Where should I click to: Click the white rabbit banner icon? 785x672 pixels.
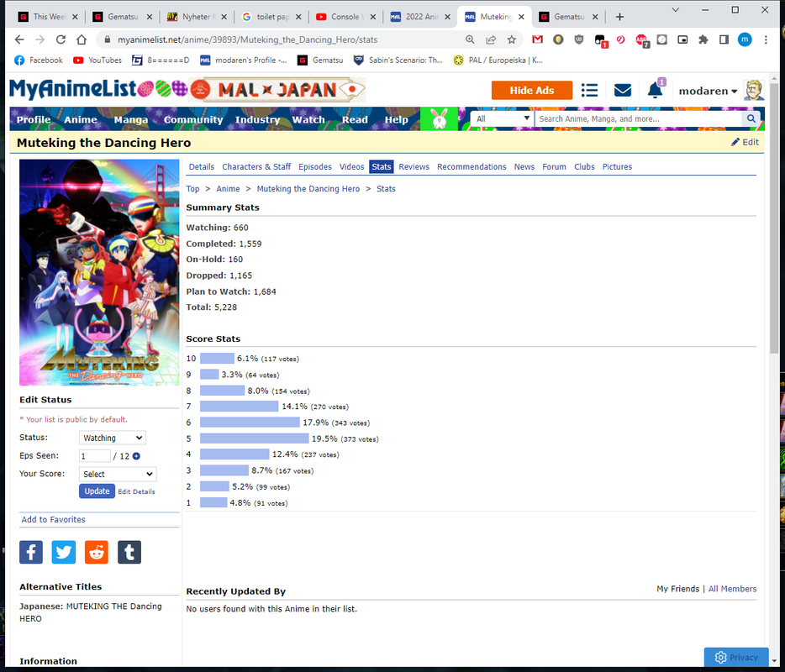pos(439,119)
